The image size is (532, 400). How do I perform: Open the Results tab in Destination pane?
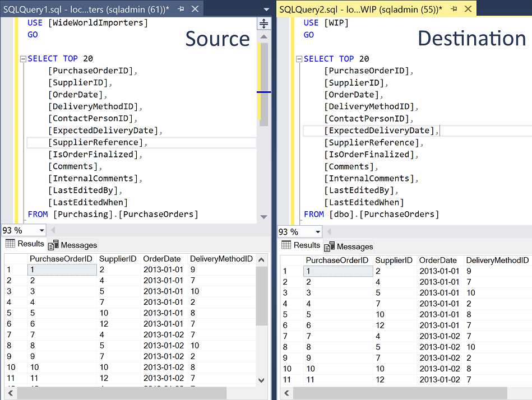301,245
